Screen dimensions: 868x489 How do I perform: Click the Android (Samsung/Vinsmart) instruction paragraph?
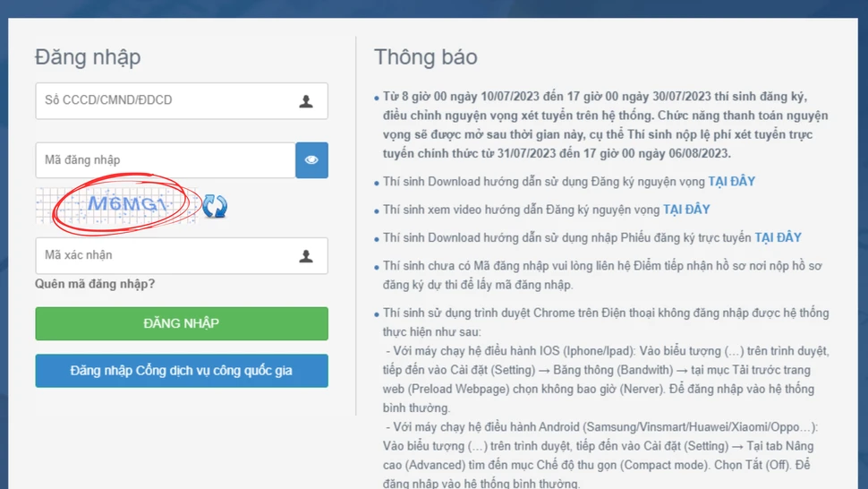(x=600, y=456)
